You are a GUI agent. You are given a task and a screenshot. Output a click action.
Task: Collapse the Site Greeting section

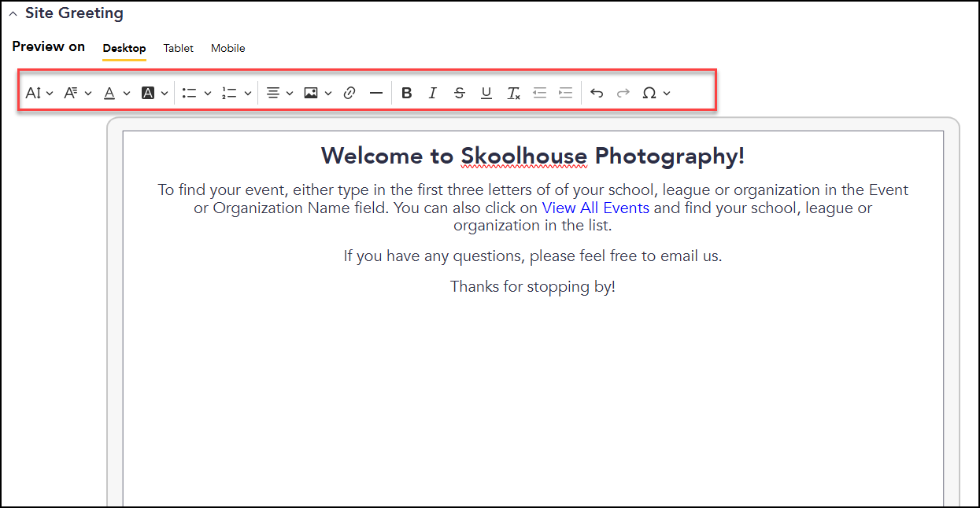[13, 14]
